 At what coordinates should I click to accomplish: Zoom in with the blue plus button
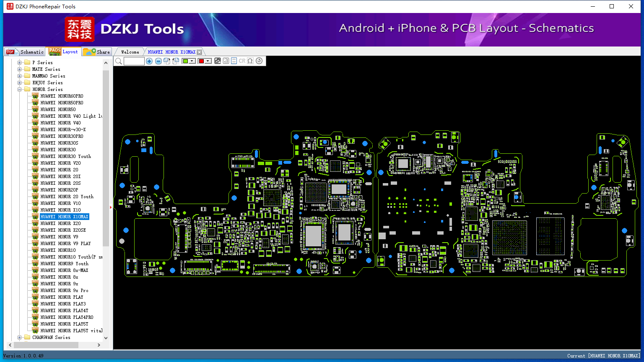(149, 61)
